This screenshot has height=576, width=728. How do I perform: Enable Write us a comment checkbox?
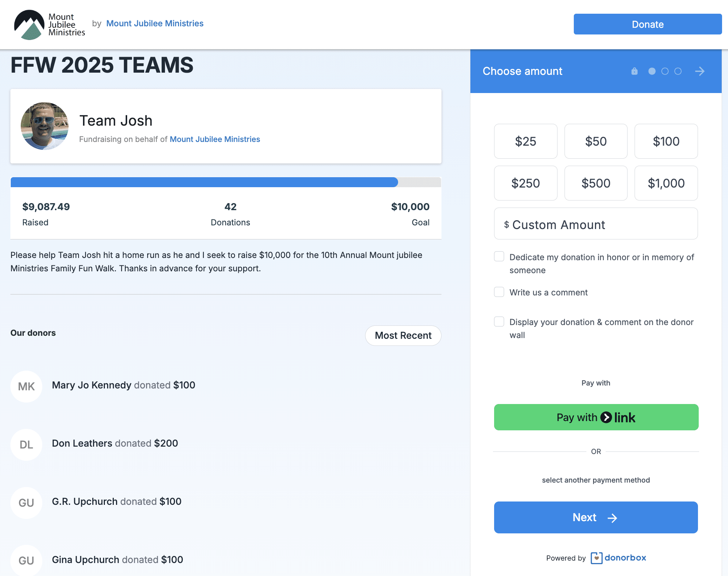point(499,292)
